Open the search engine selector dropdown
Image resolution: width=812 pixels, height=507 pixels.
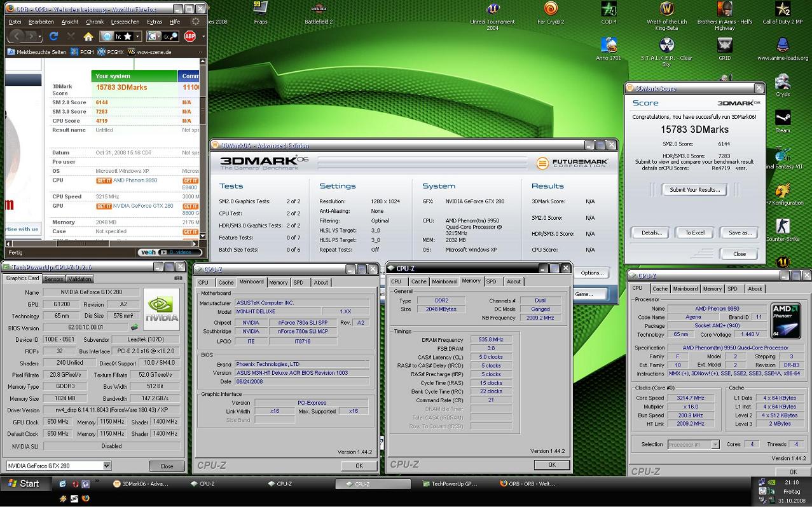click(159, 37)
